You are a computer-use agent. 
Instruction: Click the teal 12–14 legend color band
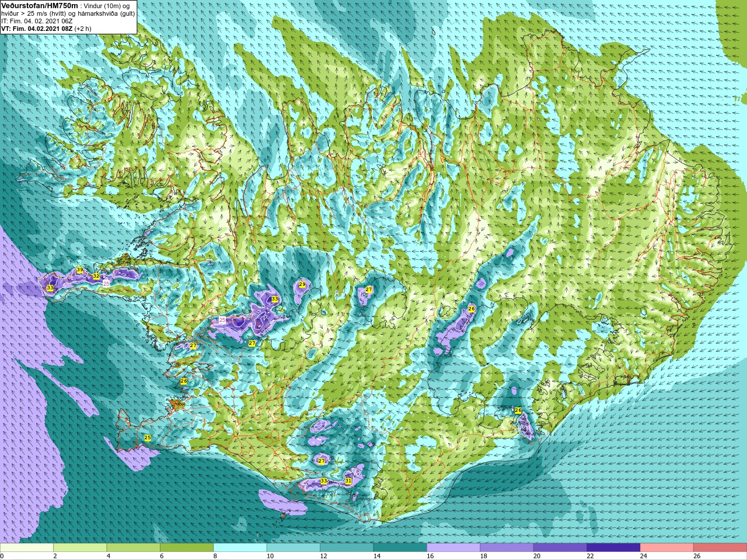(347, 548)
